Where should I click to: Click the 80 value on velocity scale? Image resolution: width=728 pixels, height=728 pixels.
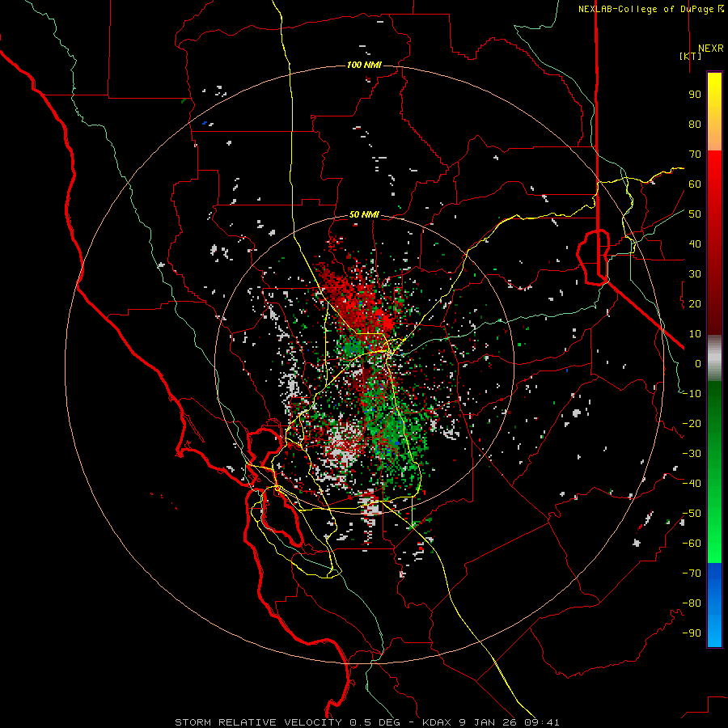(x=695, y=124)
